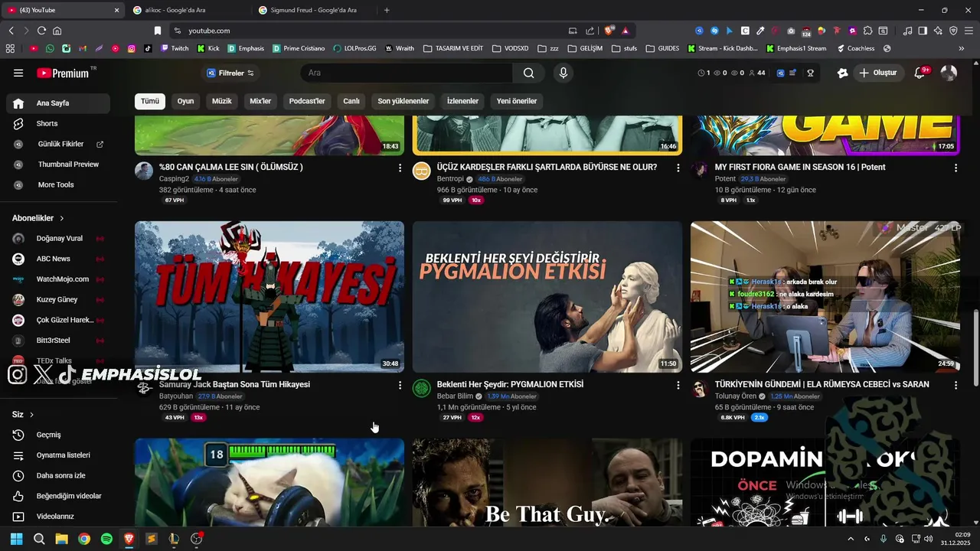Click the trophy icon in YouTube header
Screen dimensions: 980x551
click(x=810, y=73)
